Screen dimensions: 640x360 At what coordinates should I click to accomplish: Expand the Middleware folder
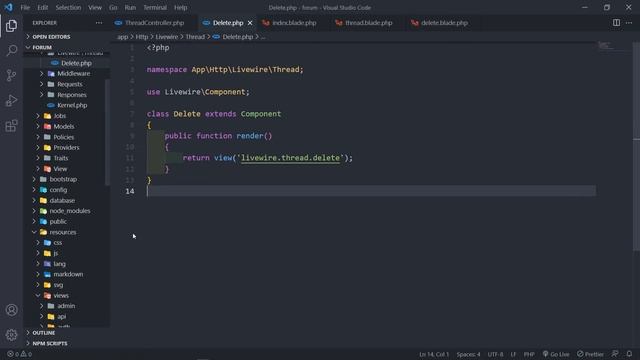(x=73, y=73)
